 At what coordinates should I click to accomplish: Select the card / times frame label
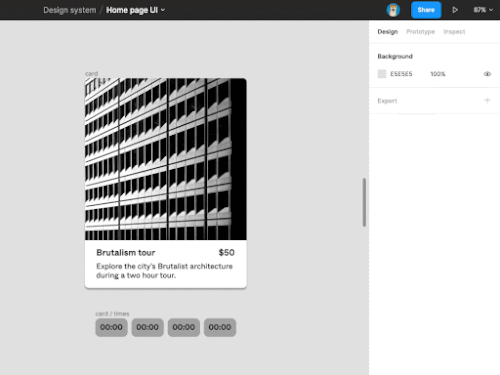112,314
